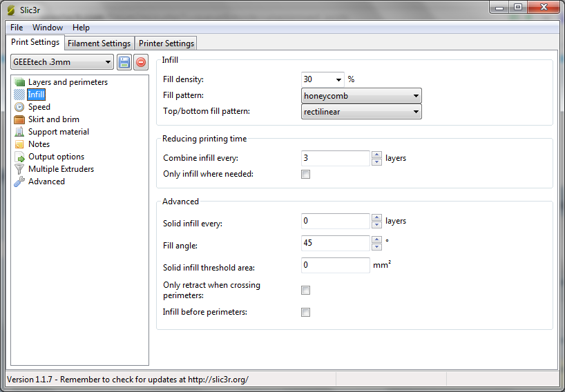This screenshot has width=565, height=392.
Task: Expand Top/bottom fill pattern rectilinear dropdown
Action: 361,112
